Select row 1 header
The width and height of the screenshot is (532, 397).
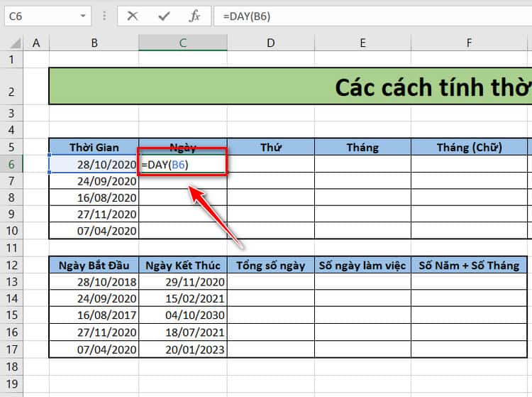pyautogui.click(x=11, y=60)
